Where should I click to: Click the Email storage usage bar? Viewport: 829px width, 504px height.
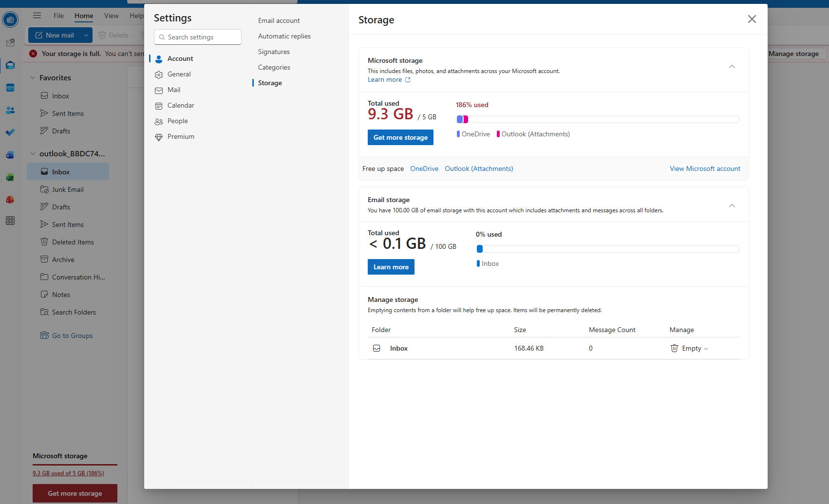coord(608,249)
